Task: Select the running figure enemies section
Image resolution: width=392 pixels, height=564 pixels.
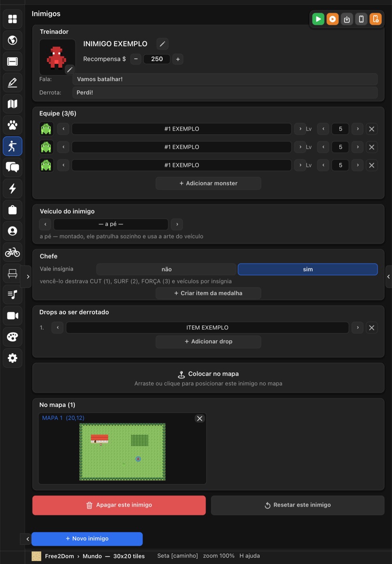Action: pyautogui.click(x=13, y=146)
